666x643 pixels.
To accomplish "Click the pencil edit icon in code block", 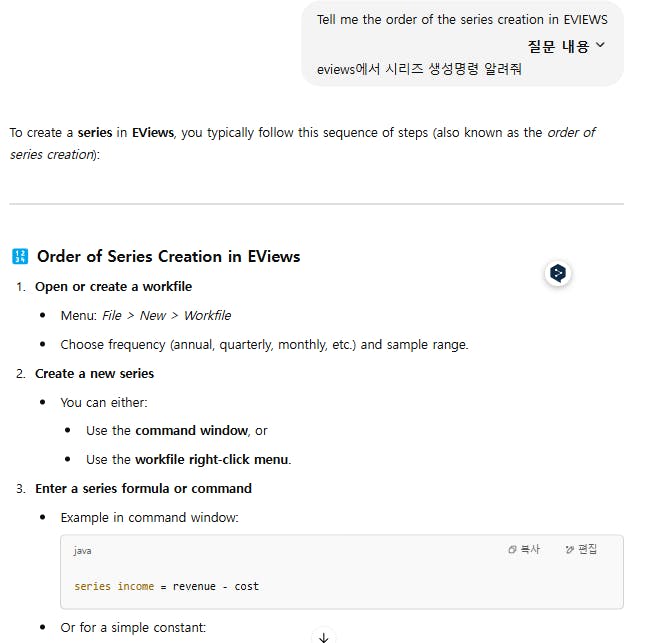I will tap(570, 549).
